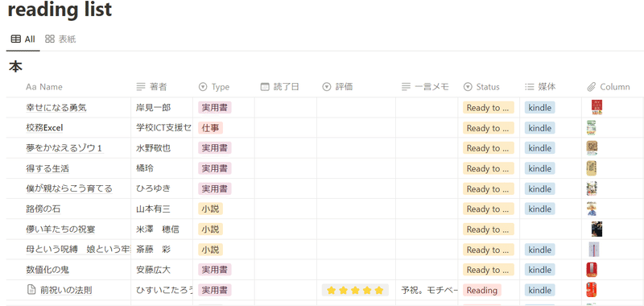This screenshot has width=644, height=306.
Task: Switch to the 表紙 gallery view tab
Action: 60,39
